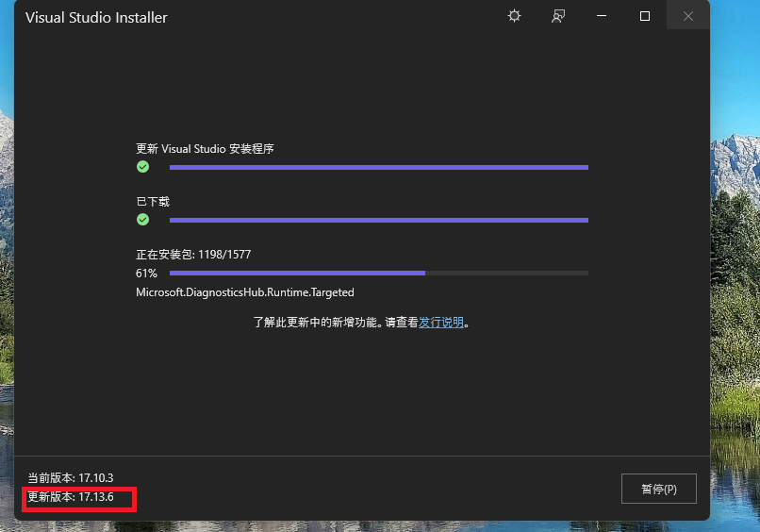This screenshot has width=760, height=532.
Task: Click green checkmark beside installer update bar
Action: [143, 167]
